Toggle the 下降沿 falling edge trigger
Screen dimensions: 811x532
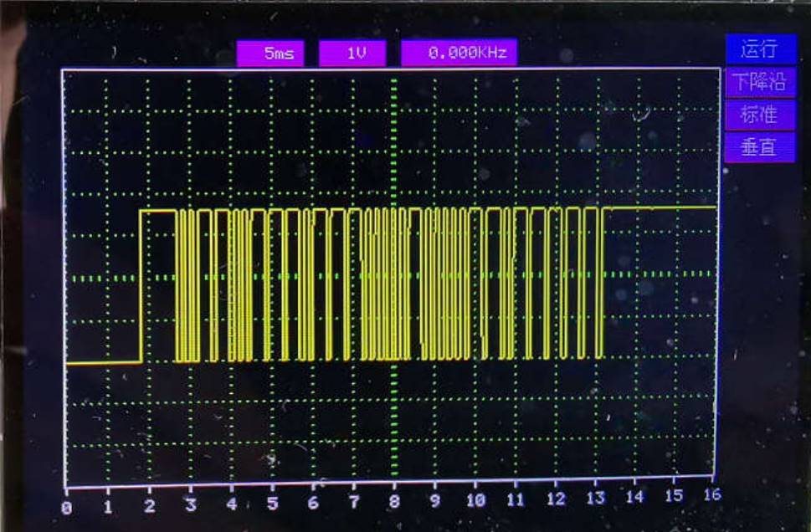(757, 82)
